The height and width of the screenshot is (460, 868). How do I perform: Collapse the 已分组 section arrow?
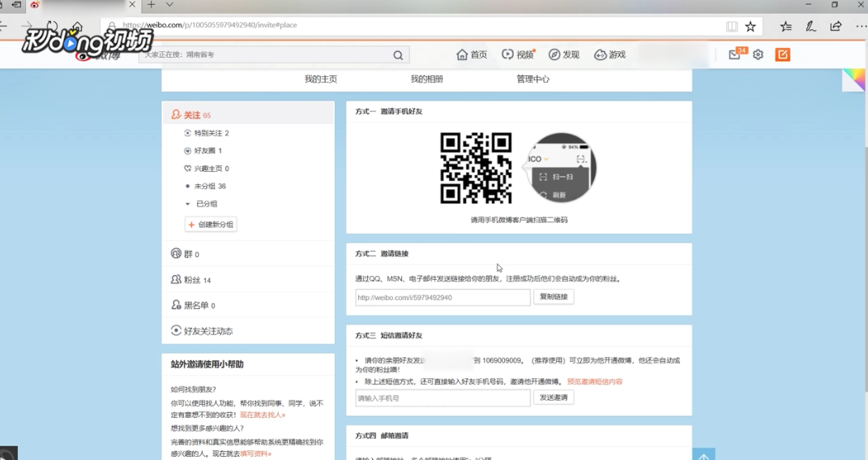(188, 204)
